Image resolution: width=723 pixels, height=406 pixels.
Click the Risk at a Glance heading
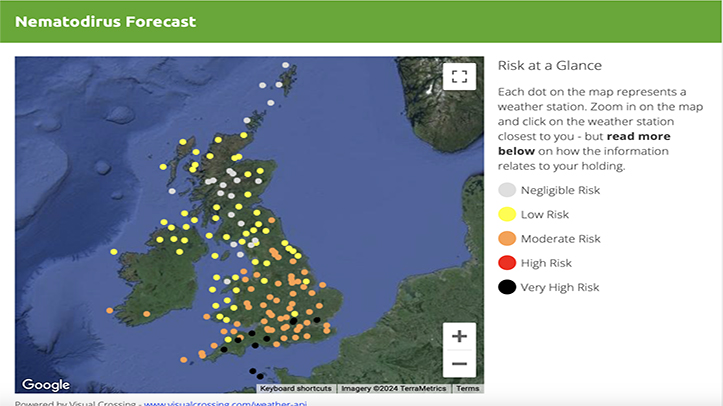click(x=549, y=66)
